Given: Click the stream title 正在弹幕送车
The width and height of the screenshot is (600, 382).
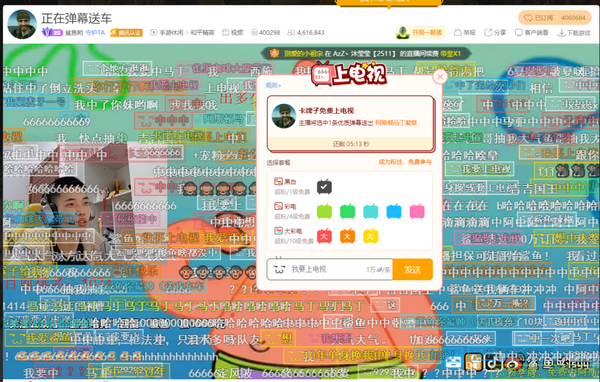Looking at the screenshot, I should point(77,18).
